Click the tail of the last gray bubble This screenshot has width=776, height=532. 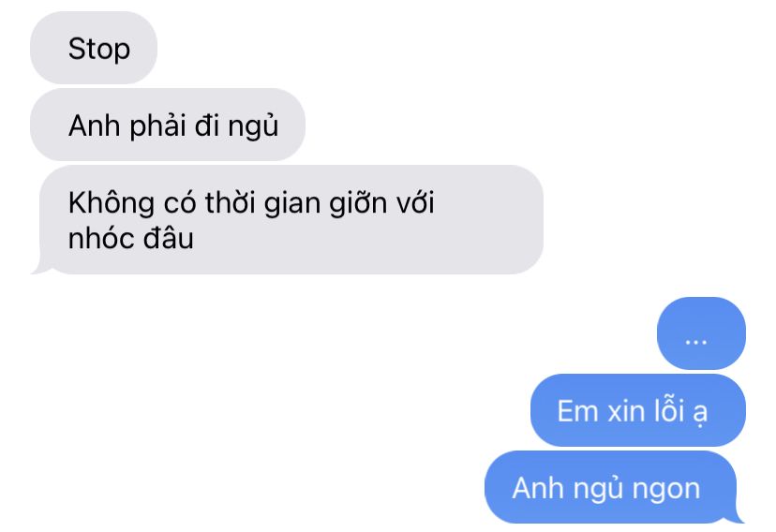(40, 267)
